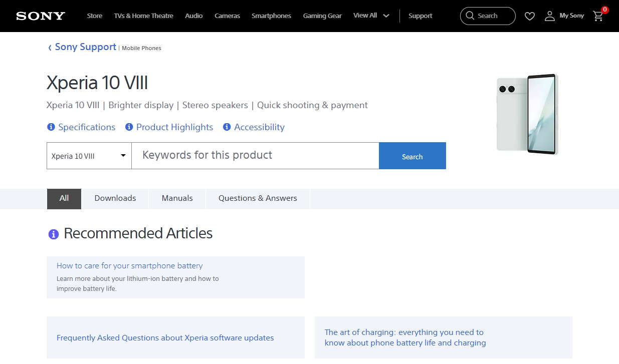Open FAQ about Xperia software updates article
Viewport: 619px width, 364px height.
[165, 338]
